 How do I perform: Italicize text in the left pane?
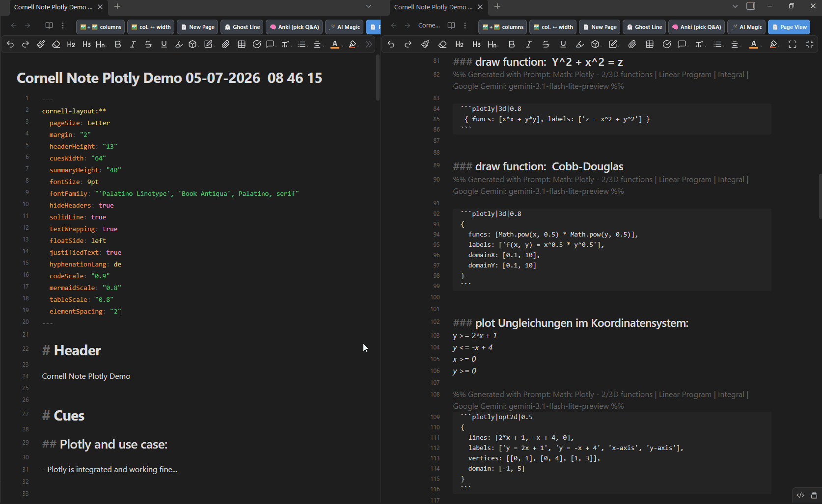(x=133, y=45)
